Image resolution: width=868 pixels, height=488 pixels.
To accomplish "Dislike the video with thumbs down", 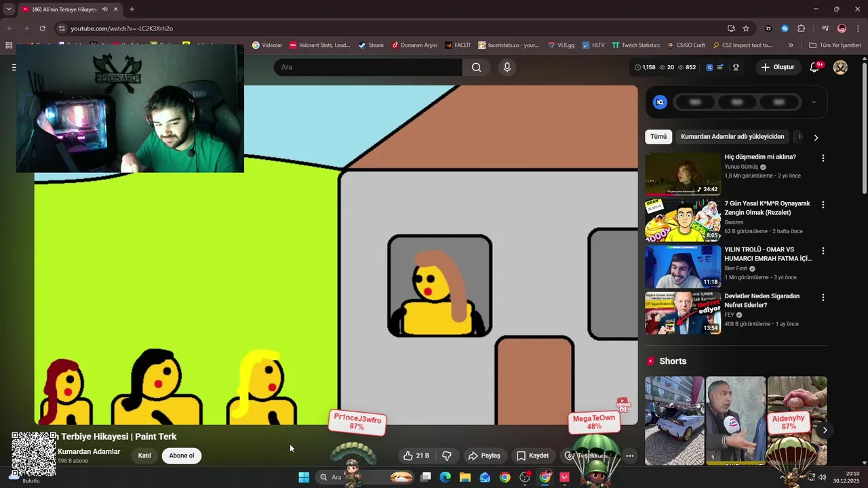I will click(x=447, y=455).
